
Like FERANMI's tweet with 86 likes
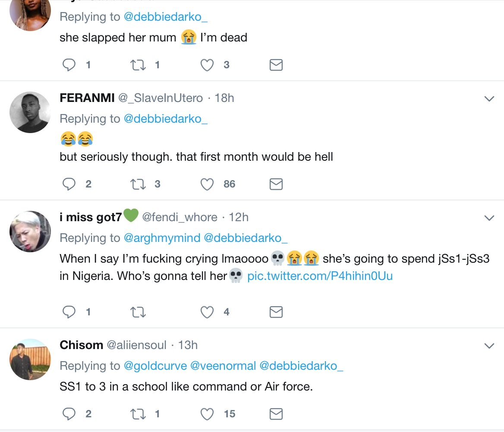[208, 184]
